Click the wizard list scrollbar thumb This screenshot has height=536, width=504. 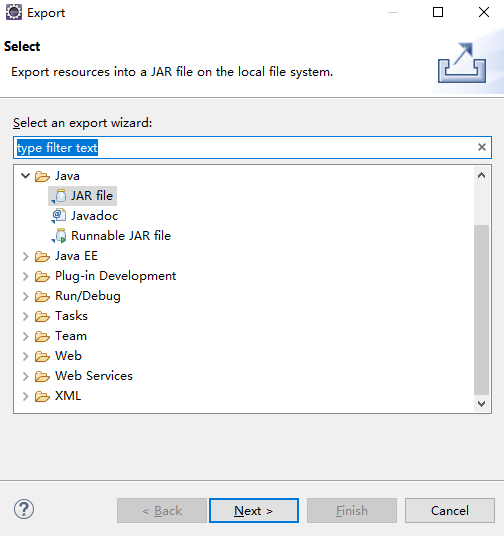point(481,310)
